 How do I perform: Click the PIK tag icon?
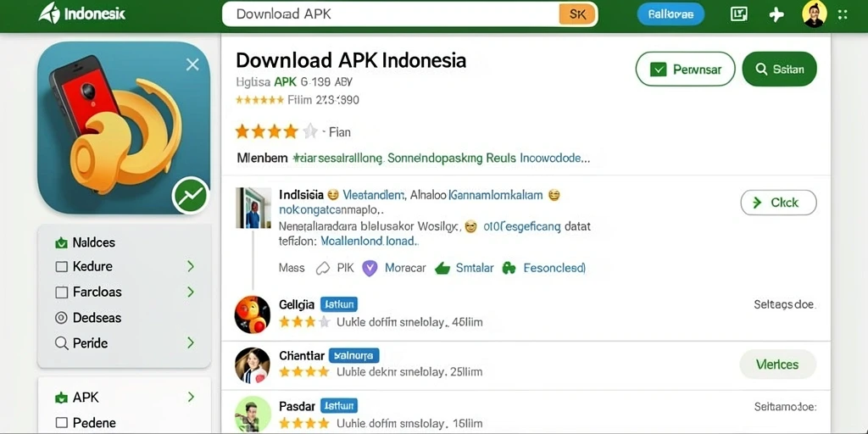coord(323,269)
